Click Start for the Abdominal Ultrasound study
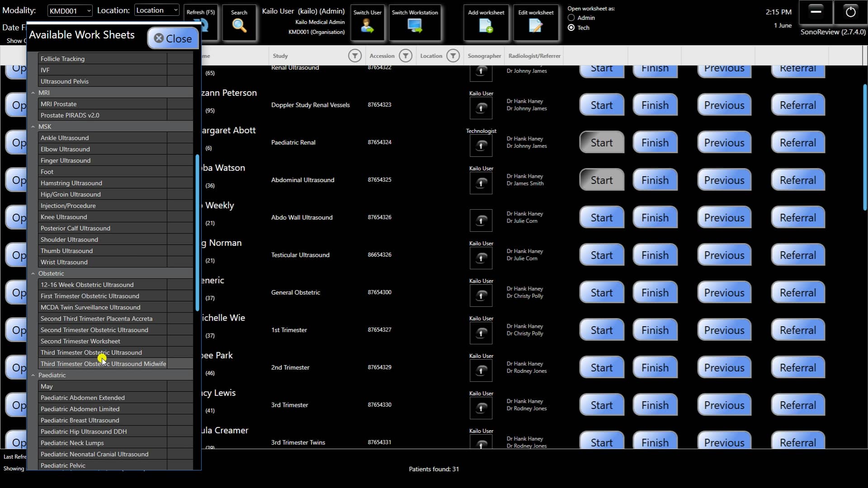 (x=601, y=179)
